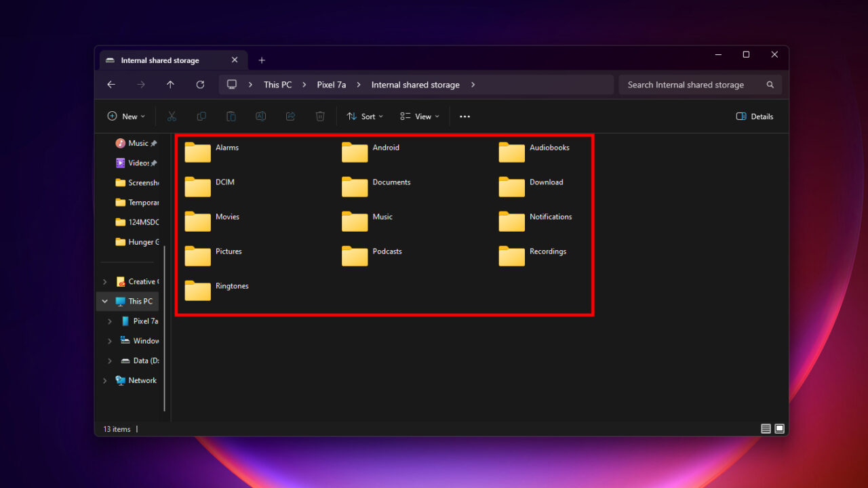This screenshot has width=868, height=488.
Task: Select the Paste icon
Action: point(231,116)
